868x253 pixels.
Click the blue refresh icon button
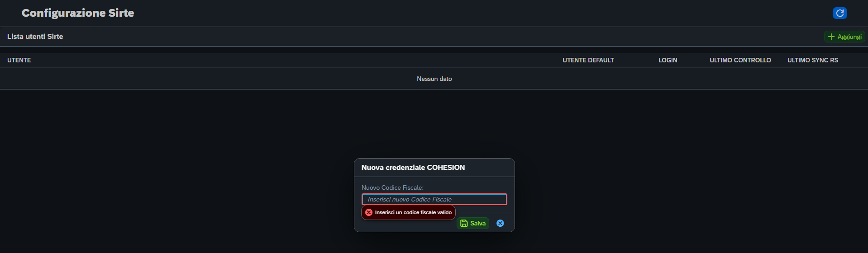(x=839, y=13)
